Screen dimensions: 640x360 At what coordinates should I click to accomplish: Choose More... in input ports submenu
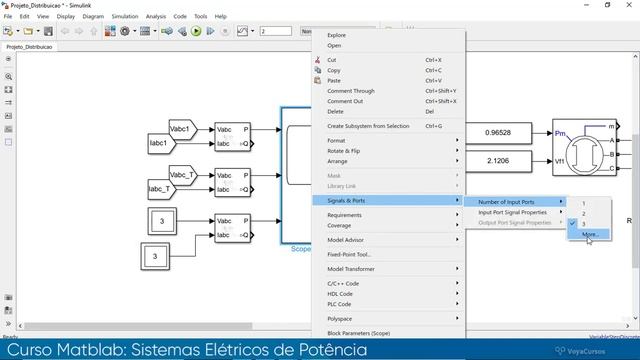[589, 234]
